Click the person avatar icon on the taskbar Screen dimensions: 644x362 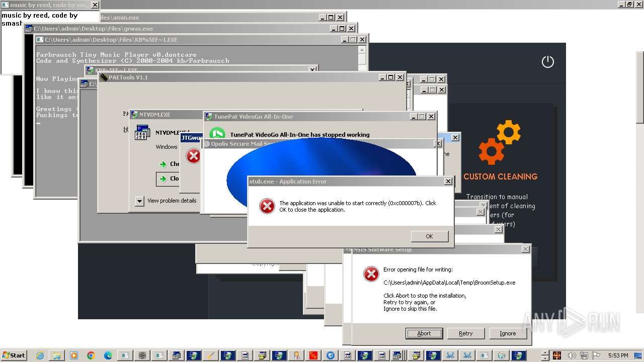click(296, 355)
